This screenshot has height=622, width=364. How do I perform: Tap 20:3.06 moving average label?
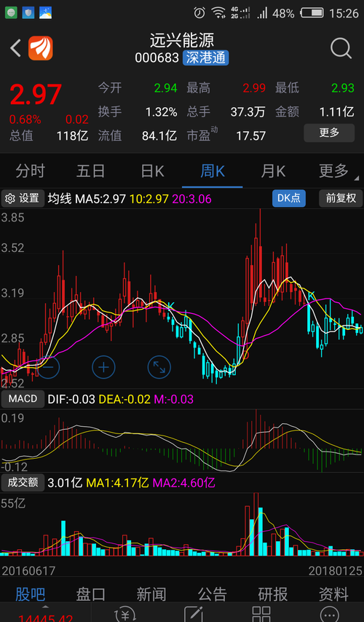(192, 199)
